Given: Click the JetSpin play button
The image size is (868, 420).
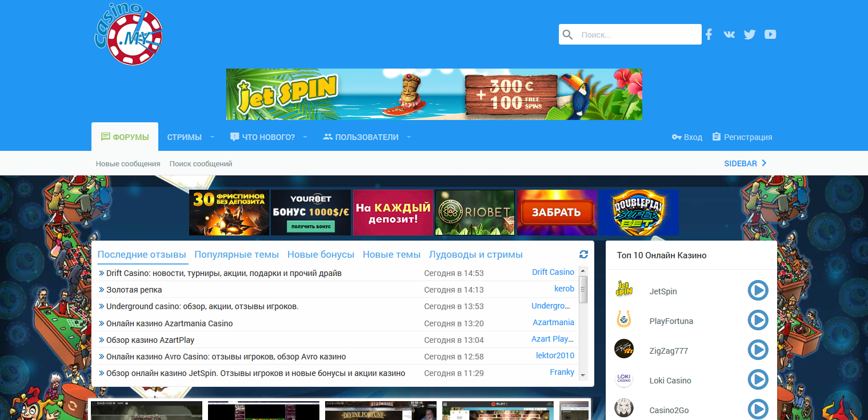Looking at the screenshot, I should (758, 291).
